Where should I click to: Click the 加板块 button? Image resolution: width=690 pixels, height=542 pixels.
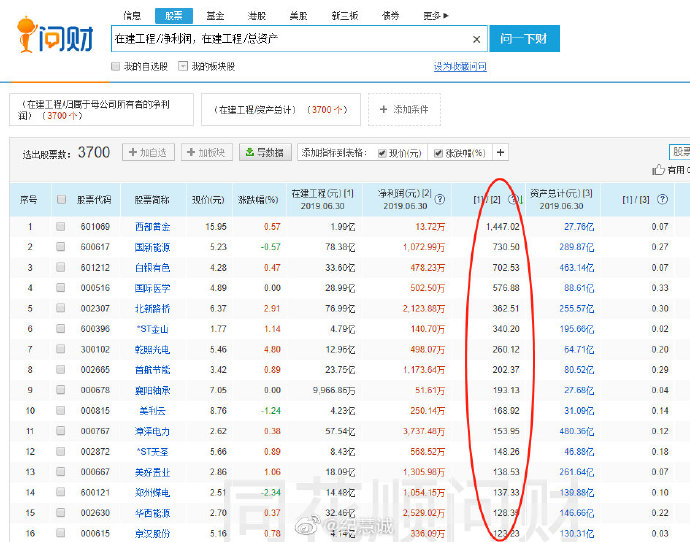coord(206,152)
